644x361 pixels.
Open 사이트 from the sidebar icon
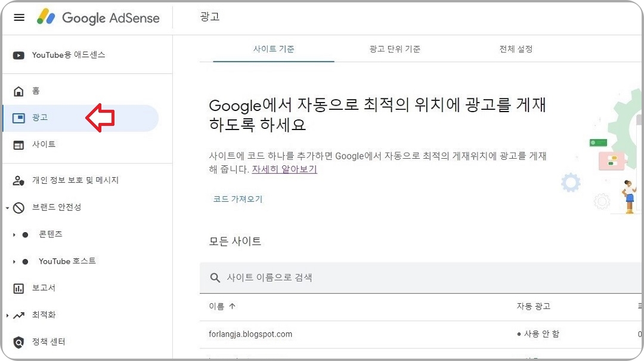point(18,144)
